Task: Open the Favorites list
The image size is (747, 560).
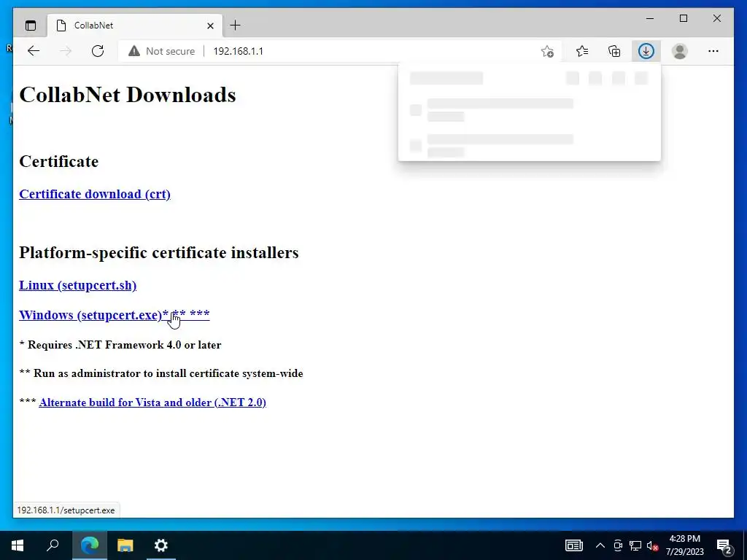Action: coord(582,51)
